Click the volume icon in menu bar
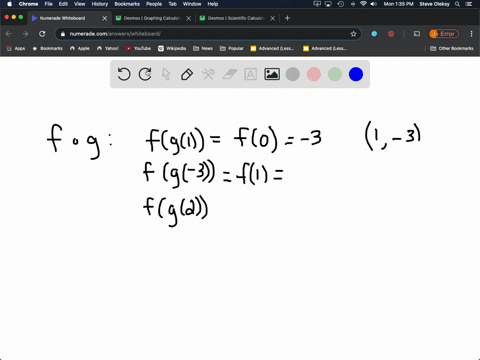The width and height of the screenshot is (480, 360). (x=374, y=4)
